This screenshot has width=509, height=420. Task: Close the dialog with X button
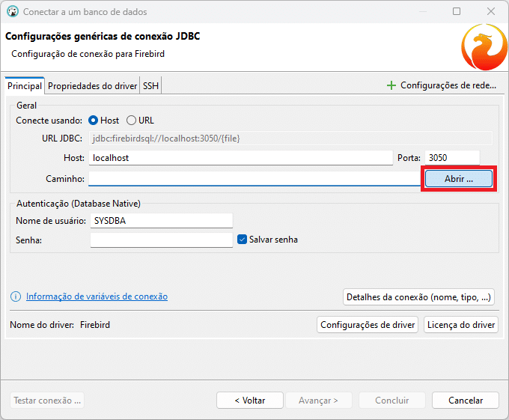click(491, 11)
